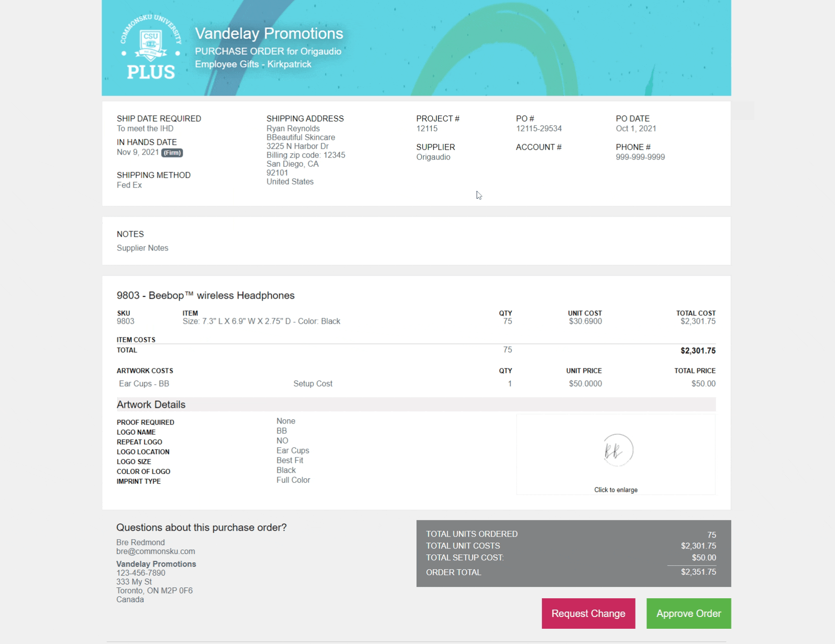Click the order total amount $2,351.75

pos(698,572)
